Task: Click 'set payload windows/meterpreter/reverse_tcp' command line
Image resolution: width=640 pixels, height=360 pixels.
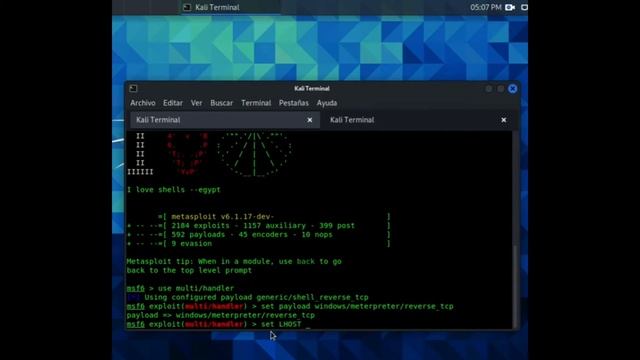Action: 290,306
